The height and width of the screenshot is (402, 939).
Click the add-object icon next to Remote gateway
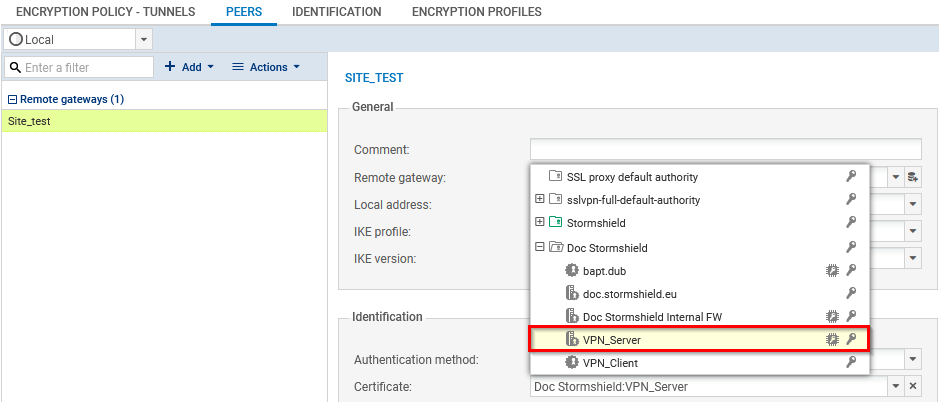click(913, 177)
